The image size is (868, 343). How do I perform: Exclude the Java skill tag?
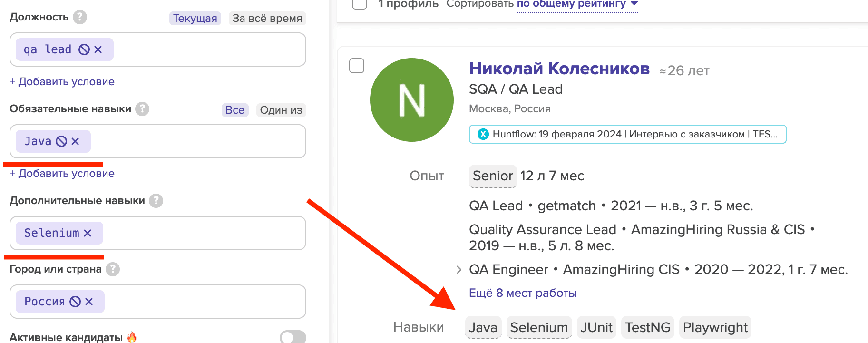[61, 141]
